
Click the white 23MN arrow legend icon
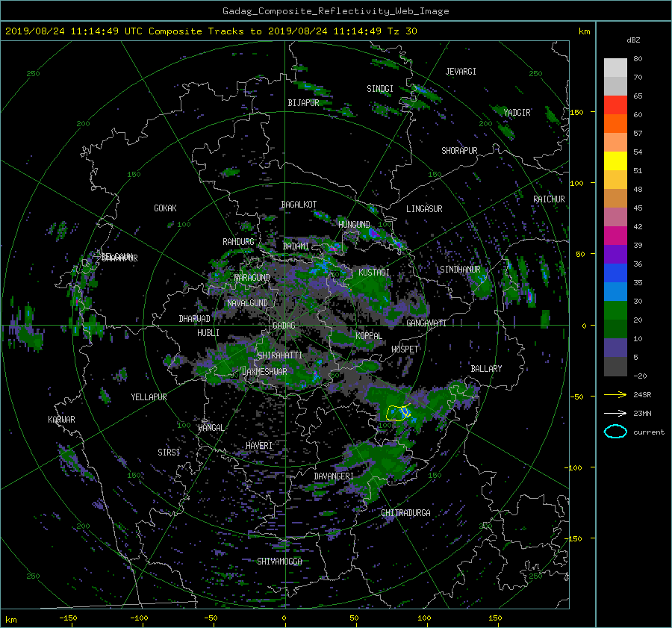click(x=615, y=413)
